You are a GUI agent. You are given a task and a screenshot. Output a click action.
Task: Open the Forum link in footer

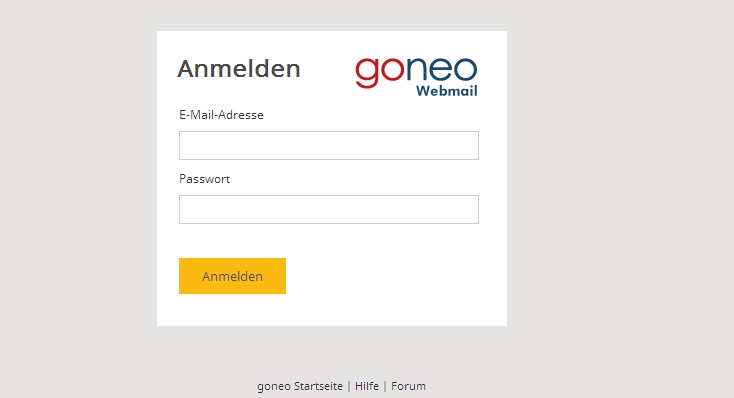pyautogui.click(x=408, y=386)
